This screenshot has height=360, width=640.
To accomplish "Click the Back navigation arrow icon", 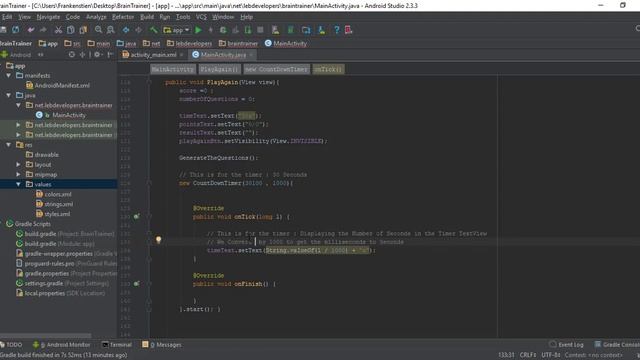I will tap(126, 30).
